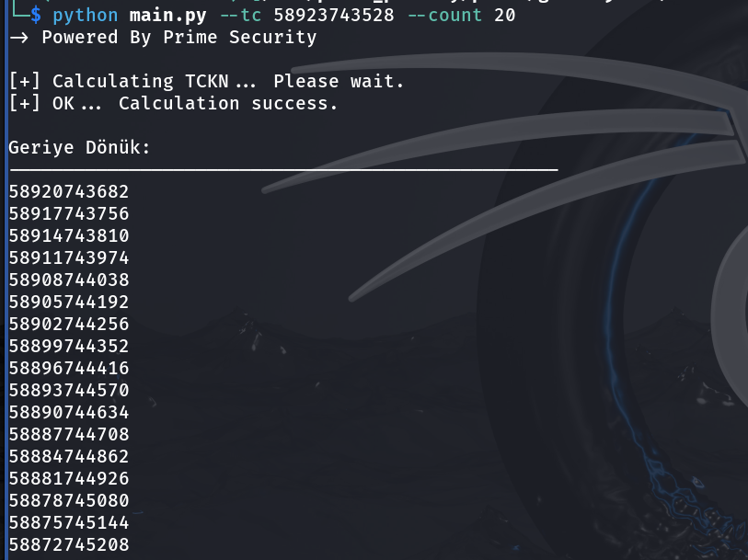
Task: Click the '$' shell prompt symbol
Action: [36, 16]
